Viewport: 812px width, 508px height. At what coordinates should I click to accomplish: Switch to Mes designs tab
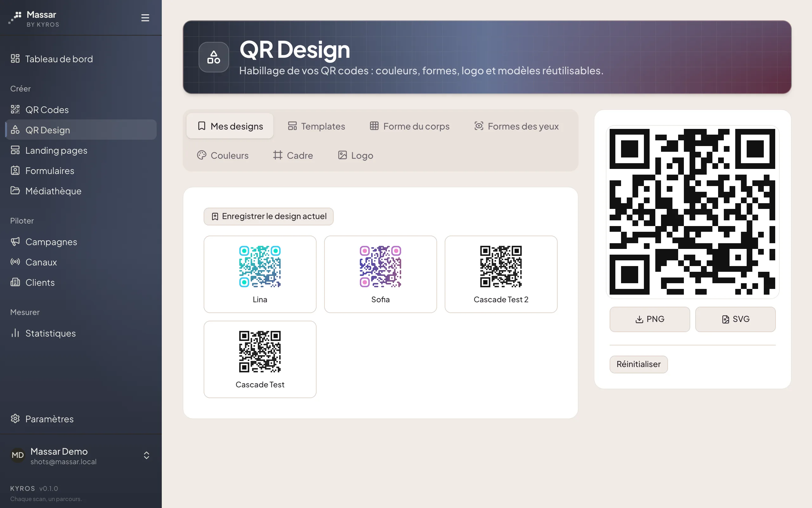[230, 126]
